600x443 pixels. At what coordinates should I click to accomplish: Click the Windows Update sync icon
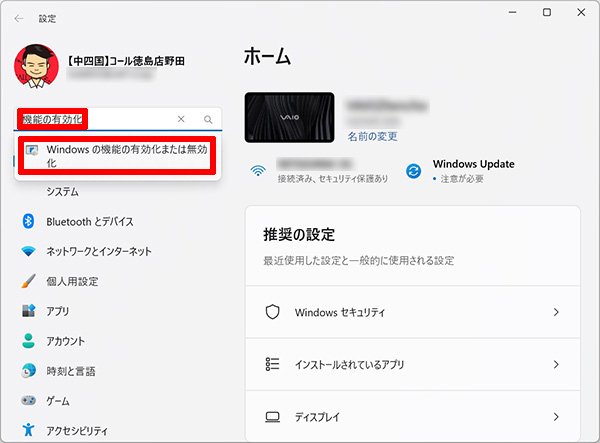[414, 171]
